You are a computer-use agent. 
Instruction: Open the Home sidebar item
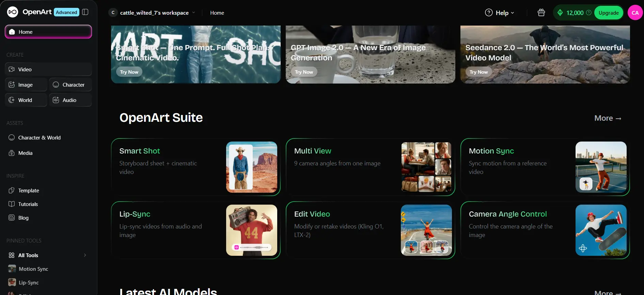pyautogui.click(x=48, y=32)
